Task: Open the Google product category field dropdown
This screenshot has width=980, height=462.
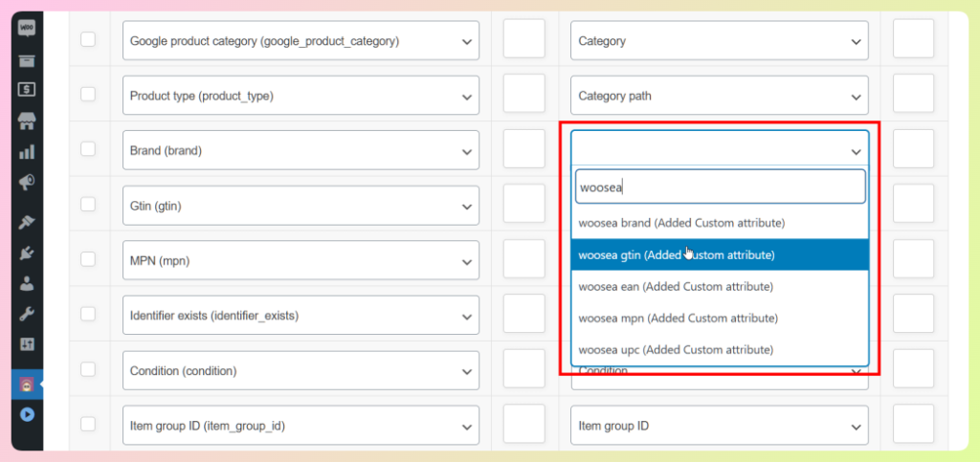Action: point(301,40)
